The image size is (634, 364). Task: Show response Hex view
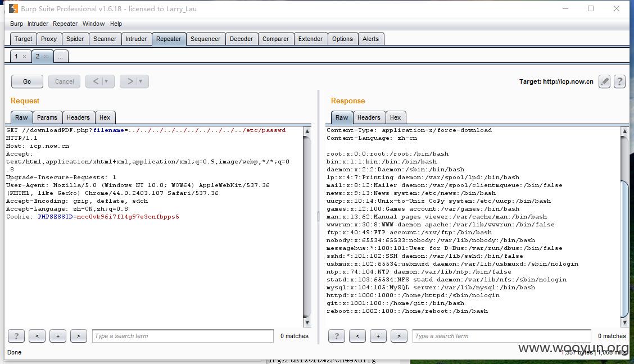tap(396, 117)
